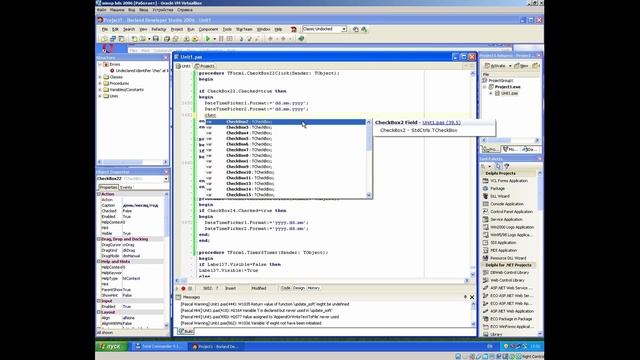Open the Window menu
640x360 pixels.
click(263, 29)
